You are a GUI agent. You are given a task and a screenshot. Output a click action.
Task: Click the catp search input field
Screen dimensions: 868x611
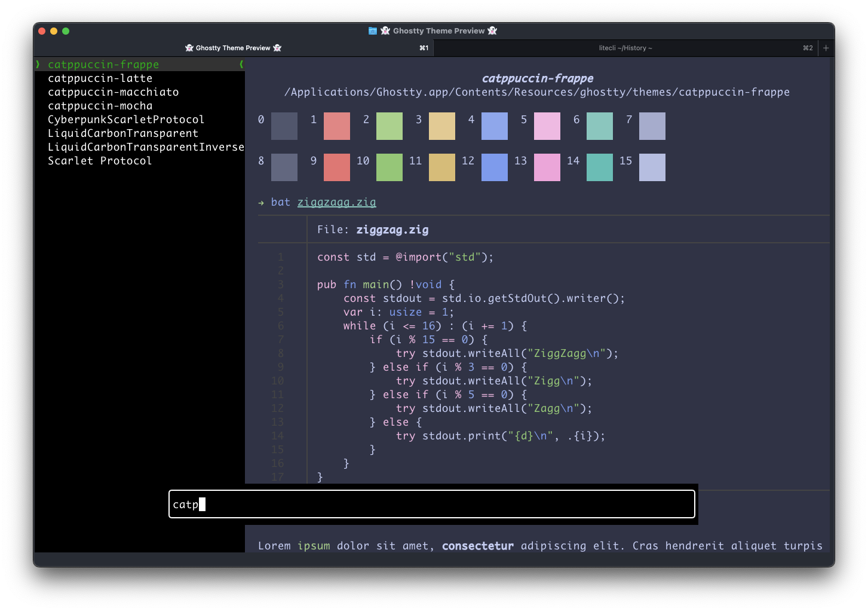[x=432, y=504]
